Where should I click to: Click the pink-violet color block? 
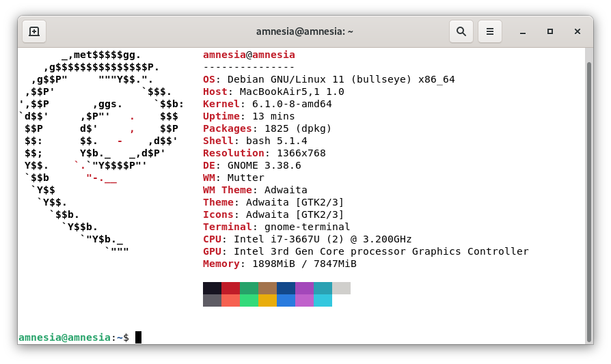[x=304, y=300]
